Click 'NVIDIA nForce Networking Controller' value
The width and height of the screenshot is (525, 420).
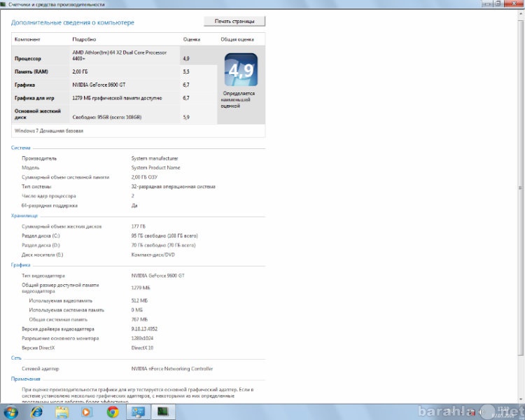click(172, 369)
